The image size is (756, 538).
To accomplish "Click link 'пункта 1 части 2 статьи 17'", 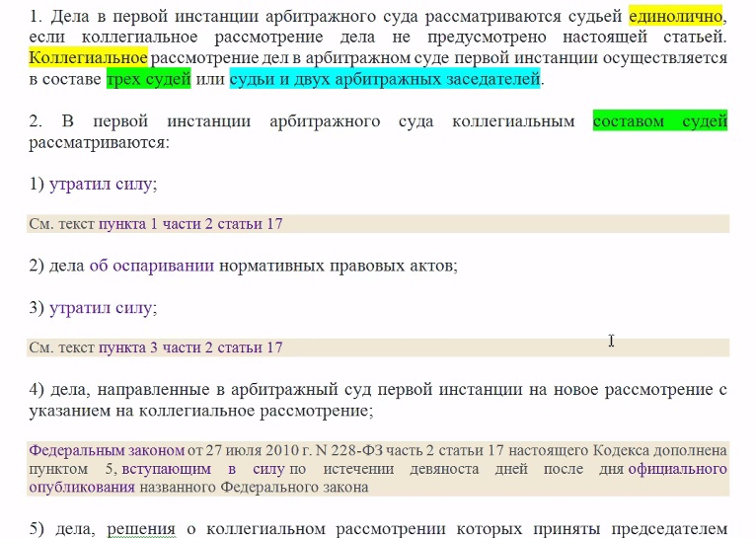I will pos(190,224).
